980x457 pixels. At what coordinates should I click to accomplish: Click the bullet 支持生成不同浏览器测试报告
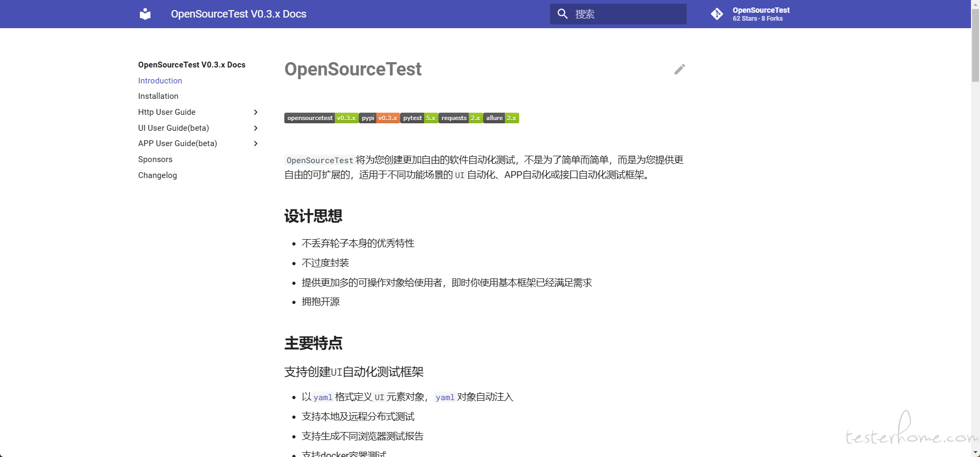tap(362, 436)
